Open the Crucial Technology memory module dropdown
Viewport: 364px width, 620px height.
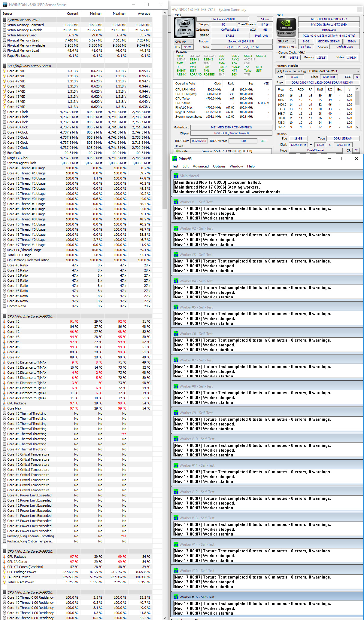point(318,71)
